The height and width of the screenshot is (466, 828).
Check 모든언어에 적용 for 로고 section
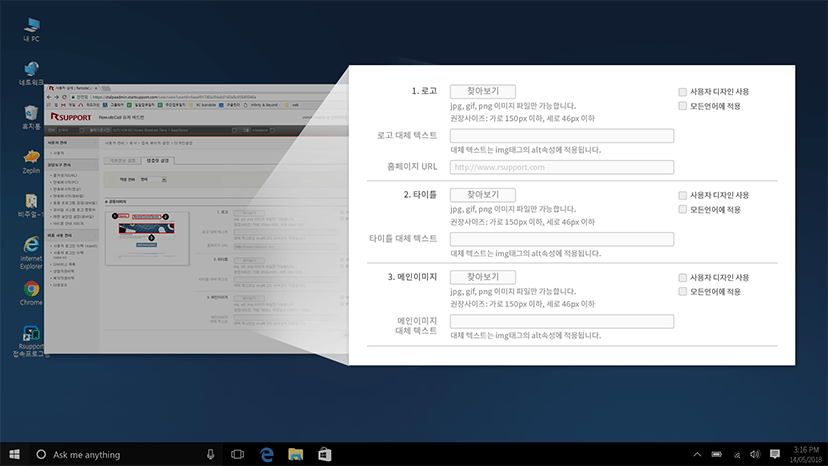click(x=682, y=106)
